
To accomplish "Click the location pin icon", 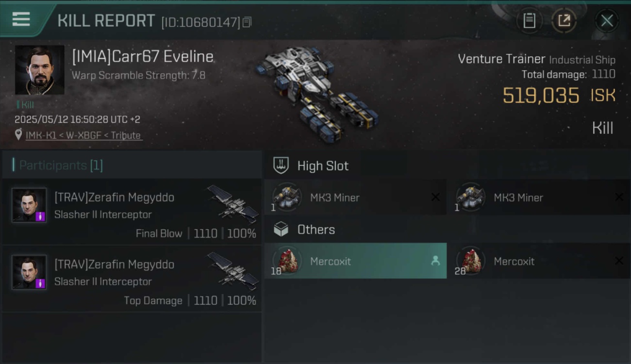I will [x=18, y=135].
